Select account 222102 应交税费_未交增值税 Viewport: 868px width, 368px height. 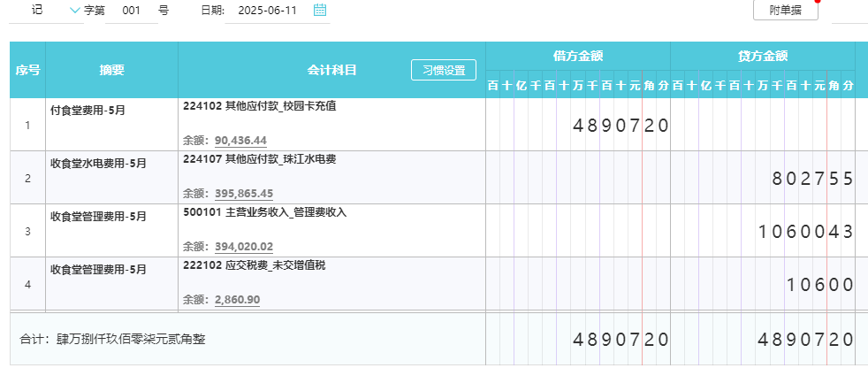[254, 265]
